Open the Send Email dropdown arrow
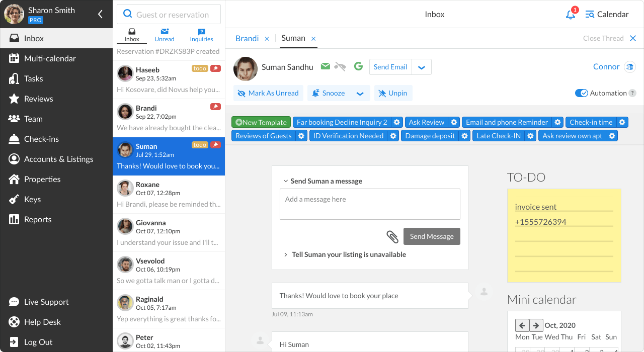This screenshot has height=352, width=644. point(422,67)
